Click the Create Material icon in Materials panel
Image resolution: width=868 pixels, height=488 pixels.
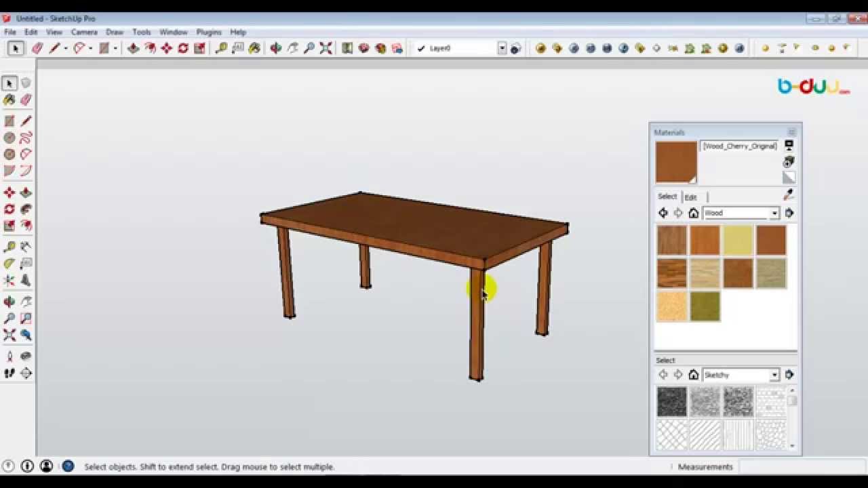click(x=789, y=162)
